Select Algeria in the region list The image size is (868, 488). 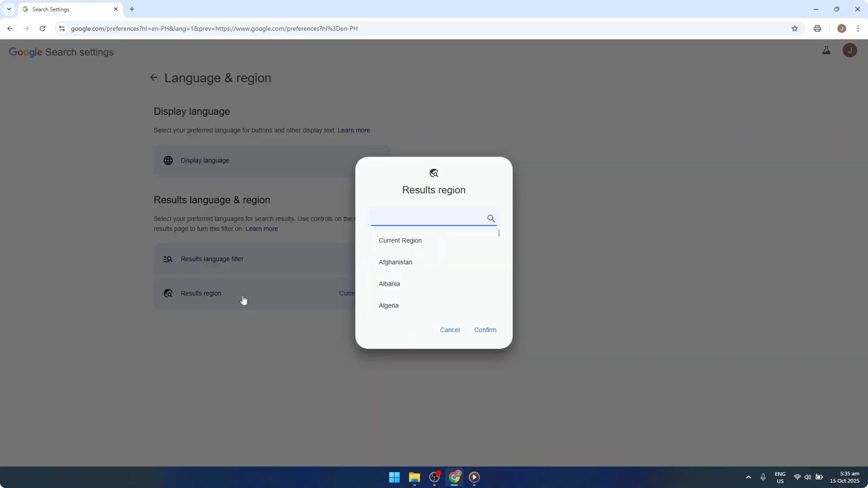(388, 306)
